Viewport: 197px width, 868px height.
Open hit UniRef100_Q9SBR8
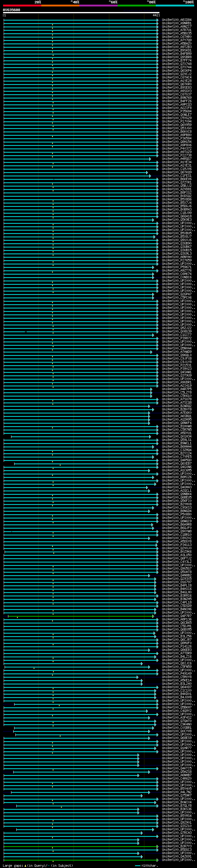(x=176, y=57)
